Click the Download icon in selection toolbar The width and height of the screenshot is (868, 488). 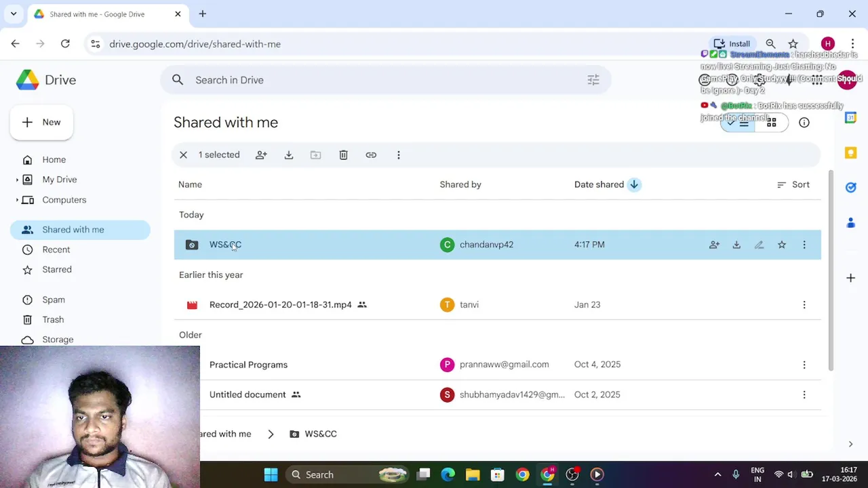pyautogui.click(x=289, y=155)
